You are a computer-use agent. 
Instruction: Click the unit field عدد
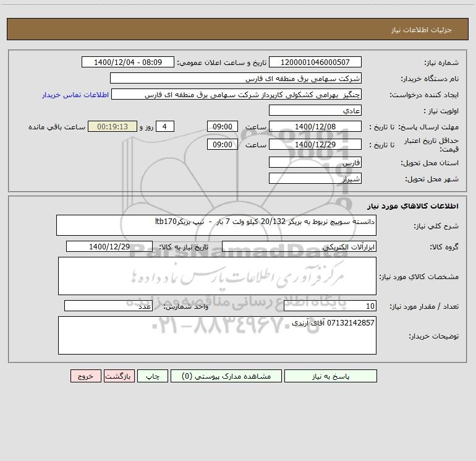coord(108,306)
